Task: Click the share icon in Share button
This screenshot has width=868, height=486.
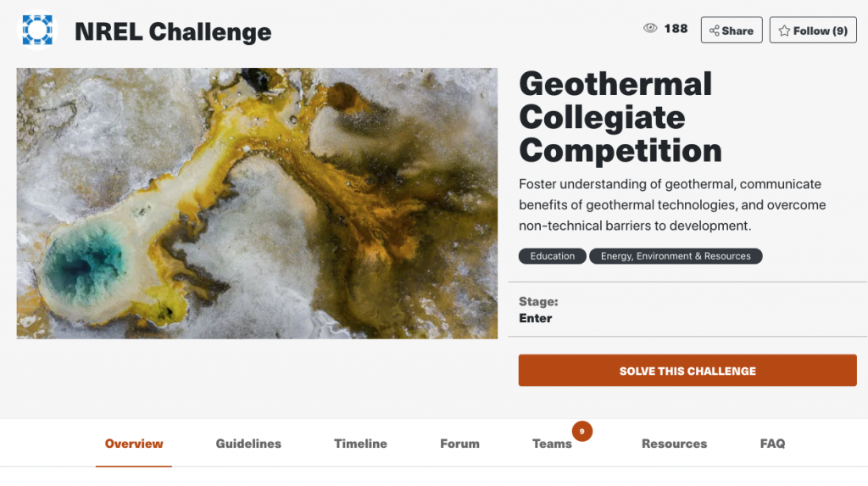Action: [714, 31]
